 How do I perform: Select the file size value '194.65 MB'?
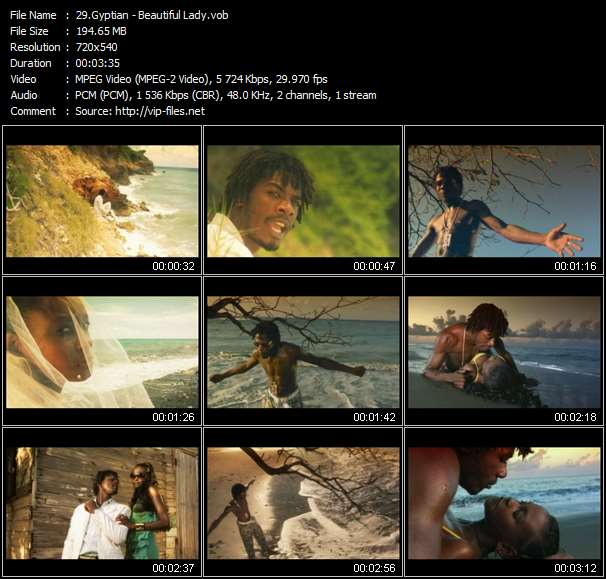point(101,31)
